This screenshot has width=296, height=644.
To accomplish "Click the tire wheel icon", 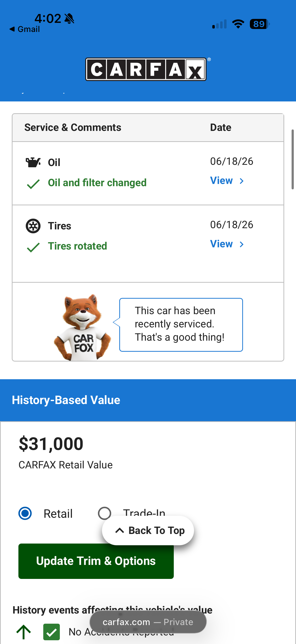I will (33, 226).
